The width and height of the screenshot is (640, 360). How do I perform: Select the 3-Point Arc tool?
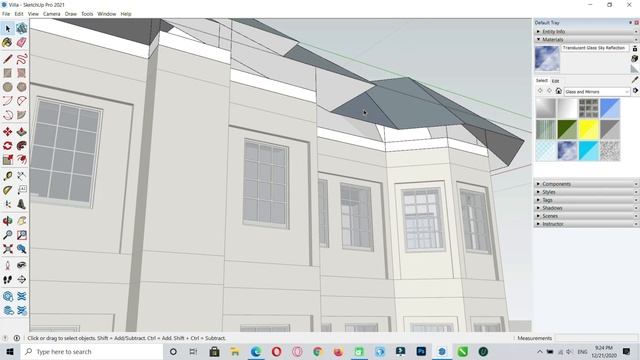point(8,115)
